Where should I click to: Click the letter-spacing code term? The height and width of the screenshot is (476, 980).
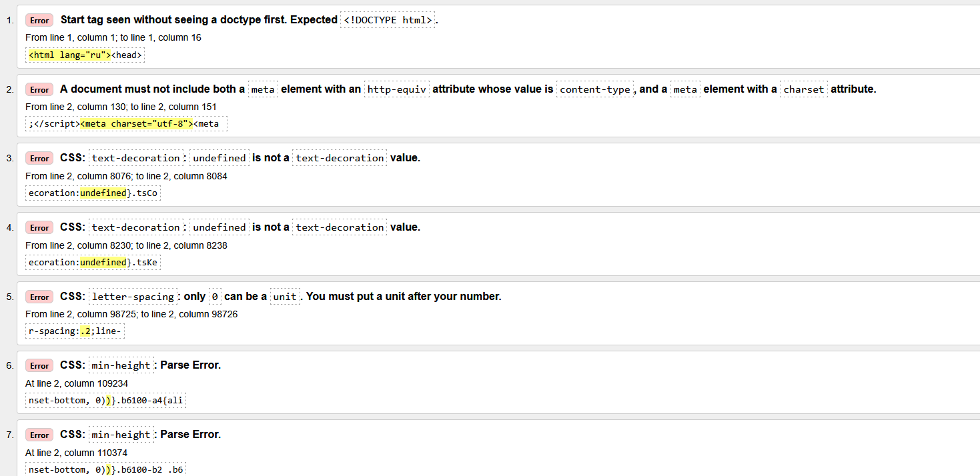(133, 297)
